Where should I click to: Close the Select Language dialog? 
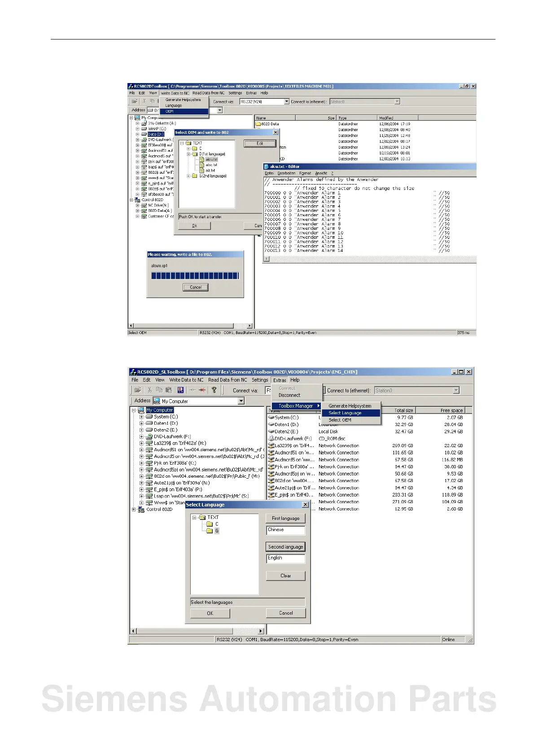point(305,505)
